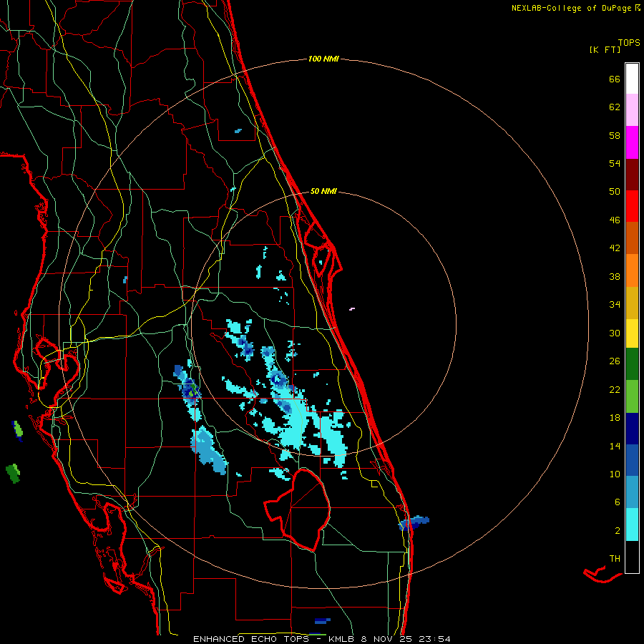Click the 22 legend value
The height and width of the screenshot is (644, 644).
[615, 389]
